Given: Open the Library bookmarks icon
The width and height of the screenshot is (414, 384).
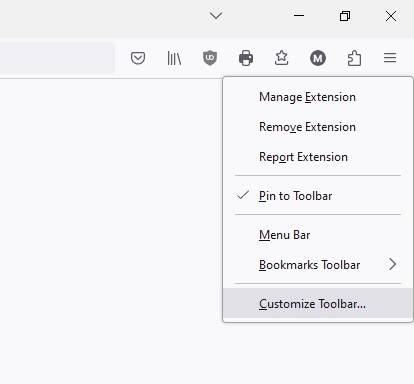Looking at the screenshot, I should click(x=174, y=58).
